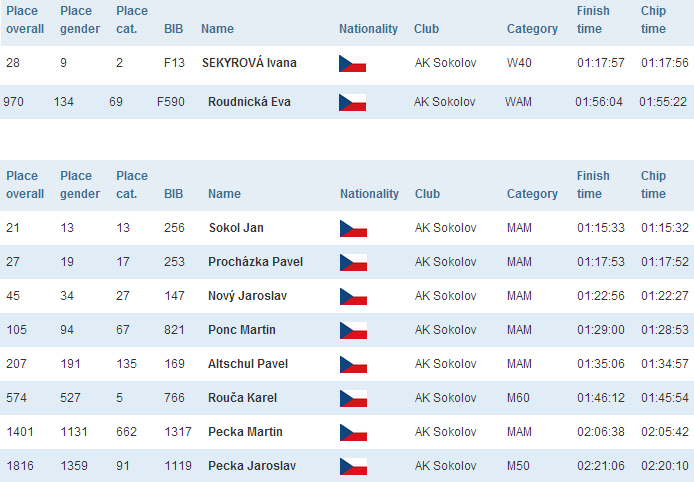Image resolution: width=694 pixels, height=482 pixels.
Task: Click Czech flag in Altschul Pavel row
Action: click(x=353, y=365)
